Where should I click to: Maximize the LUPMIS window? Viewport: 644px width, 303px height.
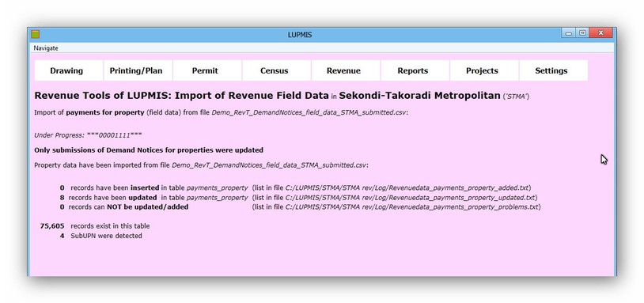pos(582,33)
